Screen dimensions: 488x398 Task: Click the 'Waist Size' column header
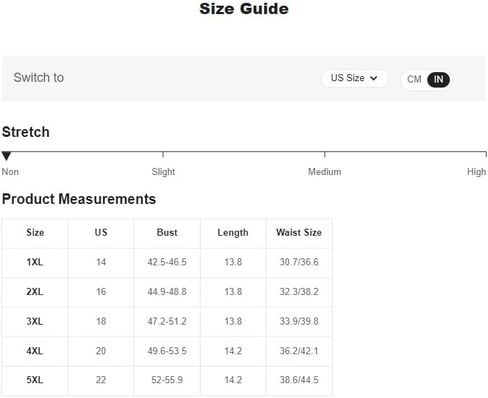point(299,232)
